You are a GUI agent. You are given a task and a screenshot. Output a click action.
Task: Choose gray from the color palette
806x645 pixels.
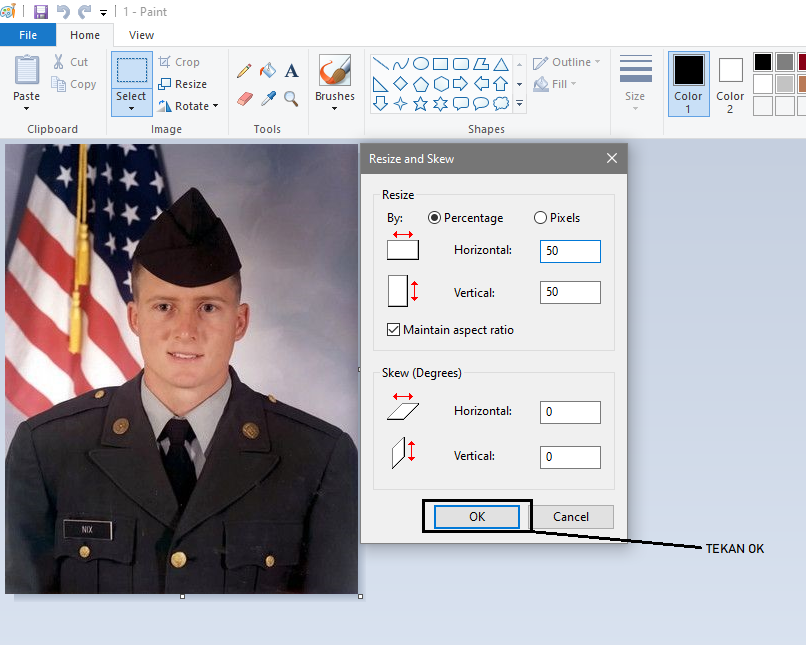pos(785,62)
